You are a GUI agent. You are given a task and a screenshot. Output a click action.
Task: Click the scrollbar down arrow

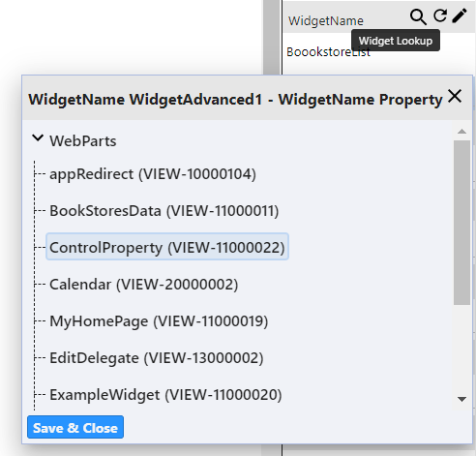461,399
